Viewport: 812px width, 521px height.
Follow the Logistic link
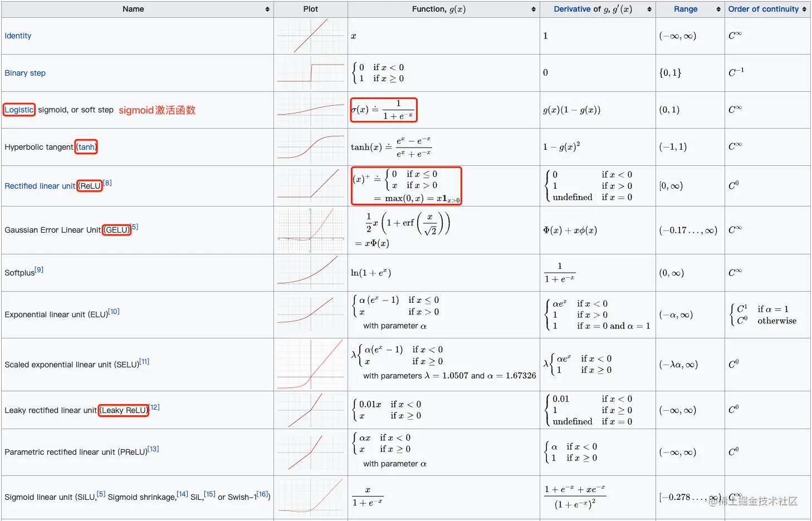coord(19,110)
